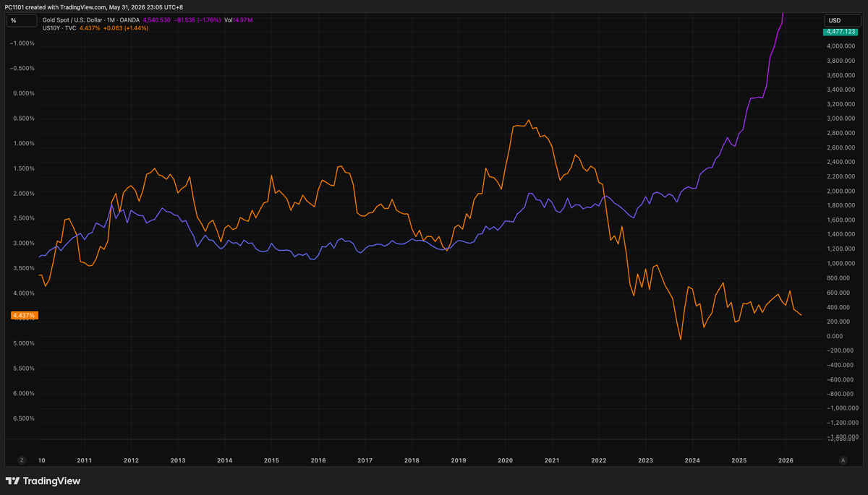The width and height of the screenshot is (868, 495).
Task: Click the 2025 time axis label
Action: click(739, 460)
